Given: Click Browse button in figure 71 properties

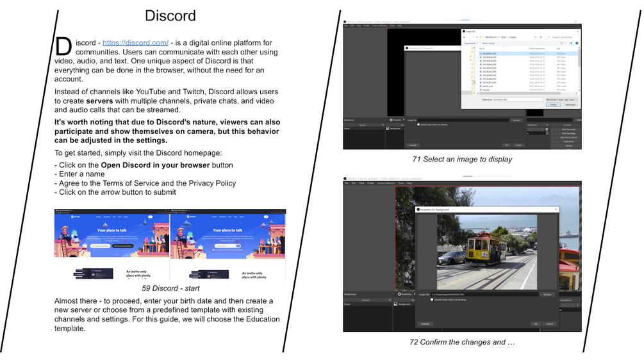Looking at the screenshot, I should 516,120.
